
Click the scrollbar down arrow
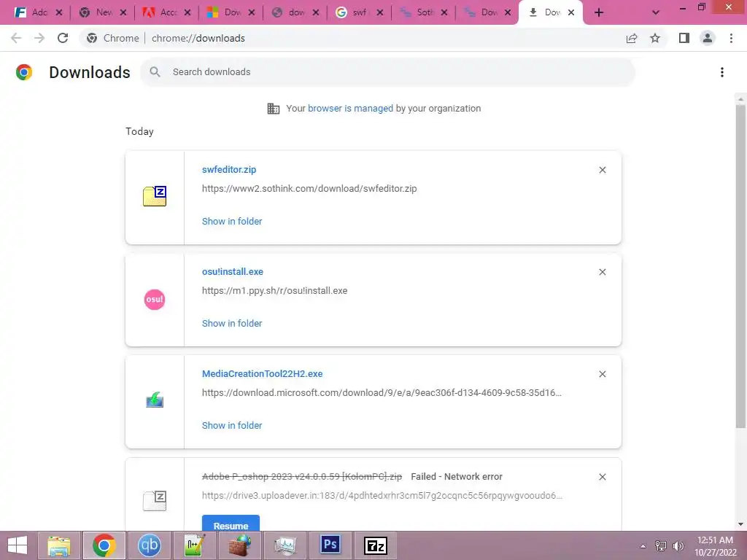740,525
